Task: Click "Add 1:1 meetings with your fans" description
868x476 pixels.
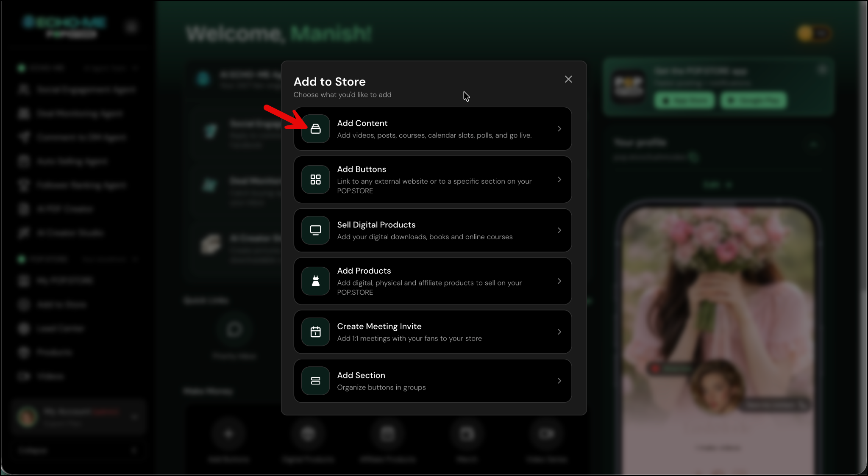Action: 409,339
